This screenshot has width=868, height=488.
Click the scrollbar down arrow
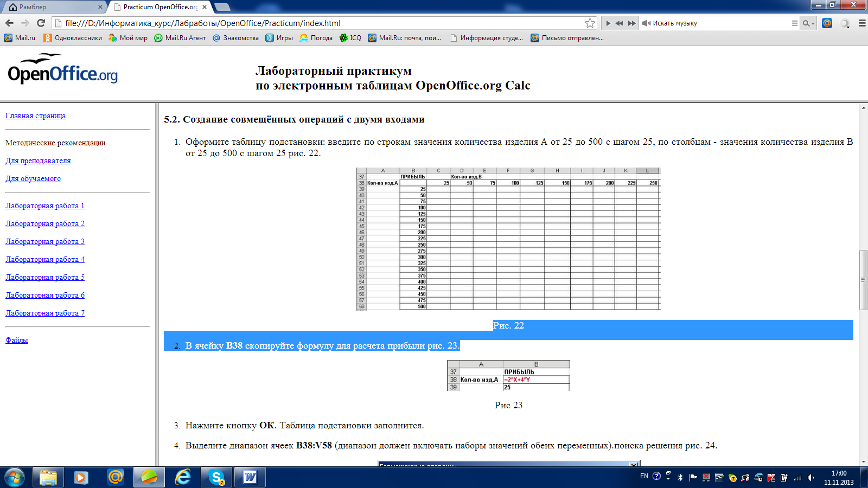coord(863,462)
